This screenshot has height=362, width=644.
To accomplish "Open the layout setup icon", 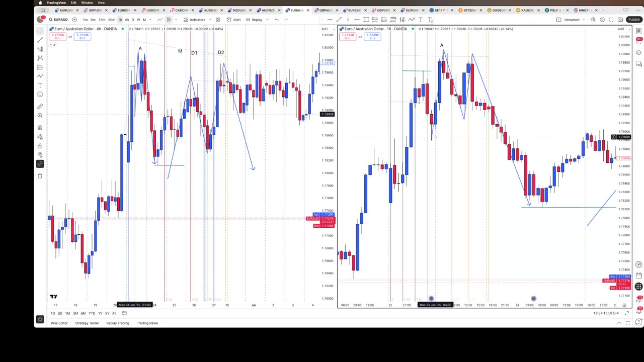I will (558, 20).
